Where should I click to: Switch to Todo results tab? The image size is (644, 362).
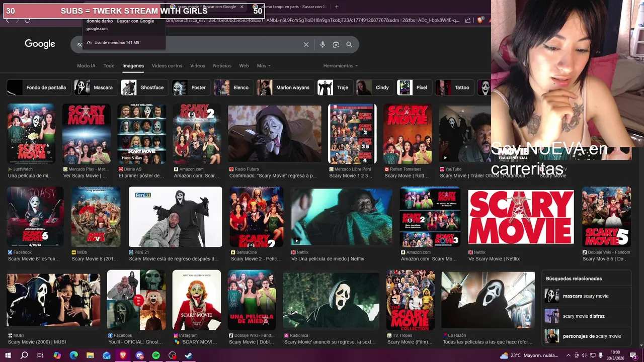click(109, 66)
